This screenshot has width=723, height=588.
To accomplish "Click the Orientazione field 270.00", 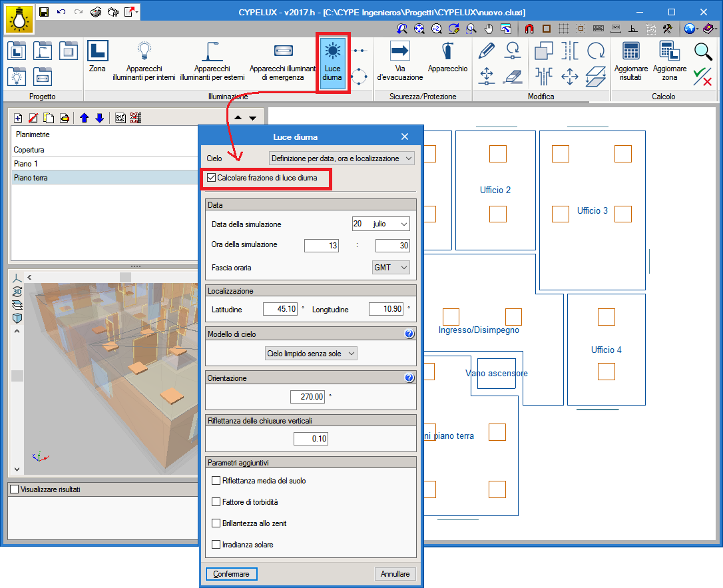I will 308,397.
